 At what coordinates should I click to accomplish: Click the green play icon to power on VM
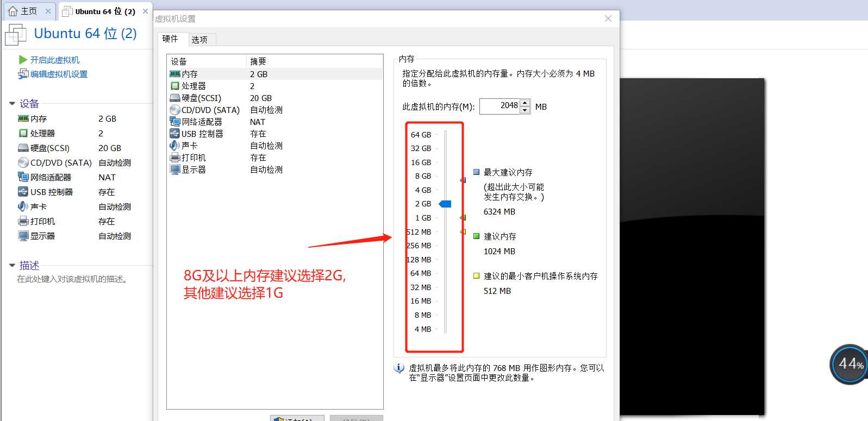pyautogui.click(x=23, y=60)
